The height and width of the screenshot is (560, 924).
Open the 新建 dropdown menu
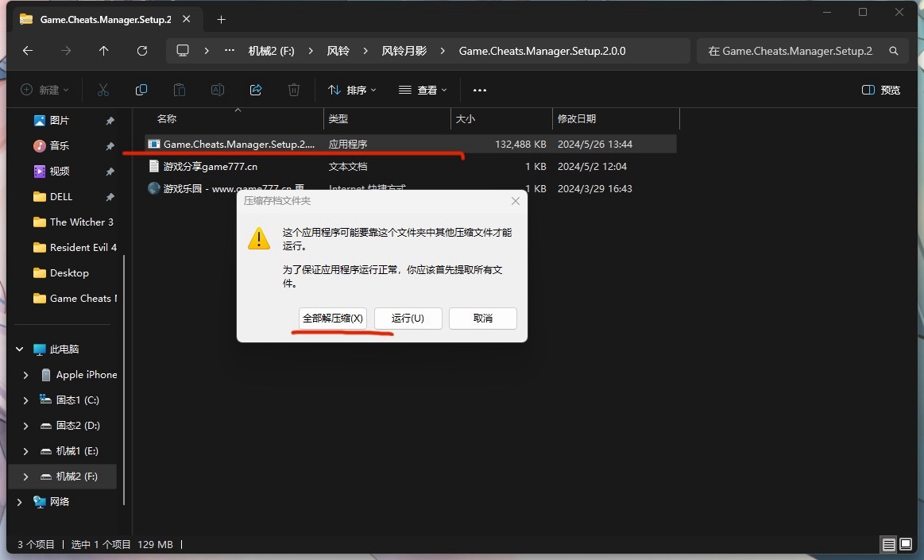[x=44, y=90]
